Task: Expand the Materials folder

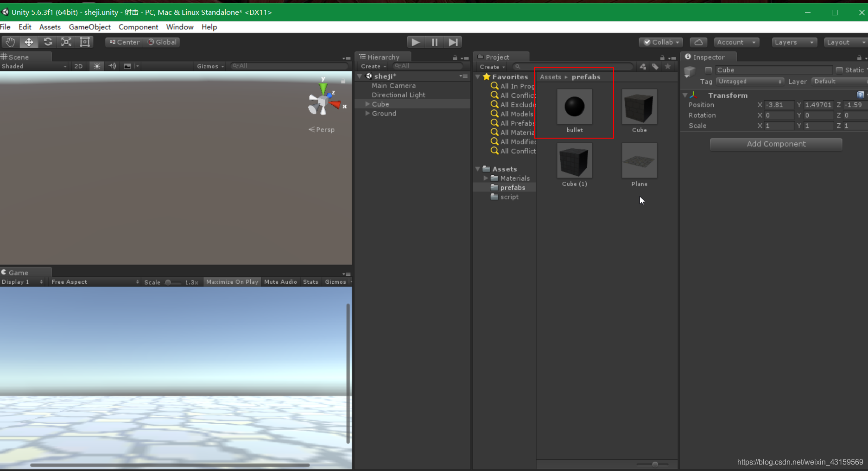Action: pyautogui.click(x=486, y=178)
